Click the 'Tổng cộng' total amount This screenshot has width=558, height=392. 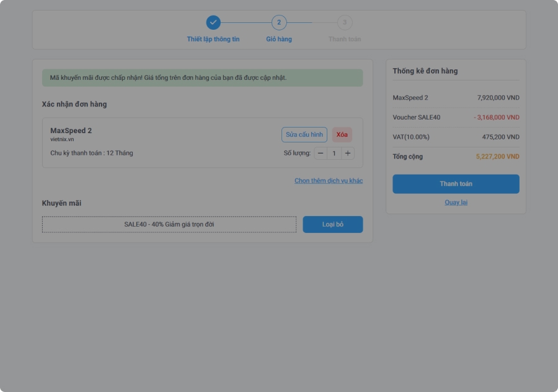click(497, 157)
